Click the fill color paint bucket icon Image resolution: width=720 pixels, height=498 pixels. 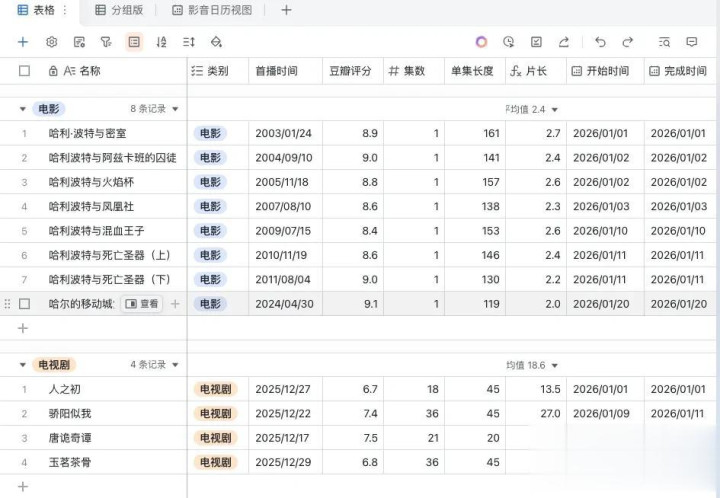click(217, 42)
